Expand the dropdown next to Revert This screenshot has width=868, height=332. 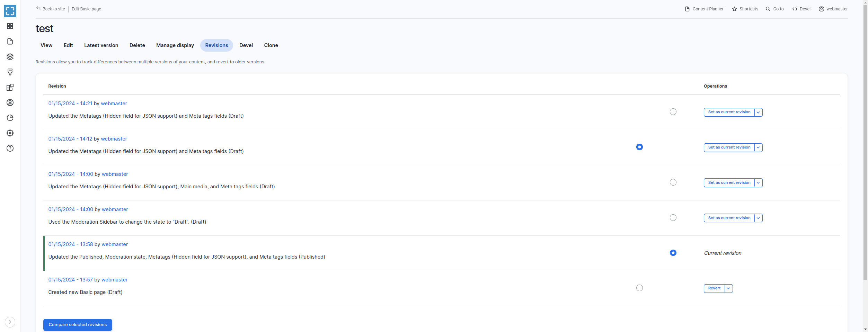click(728, 288)
